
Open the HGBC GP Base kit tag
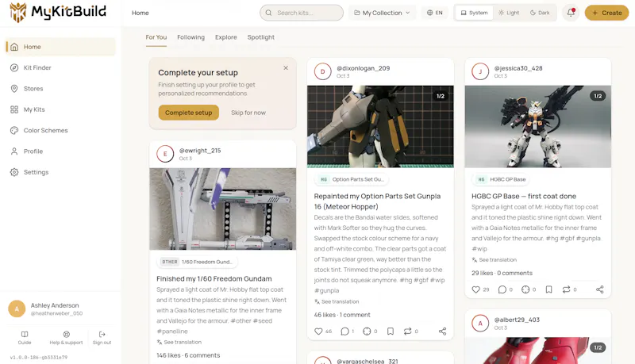501,179
